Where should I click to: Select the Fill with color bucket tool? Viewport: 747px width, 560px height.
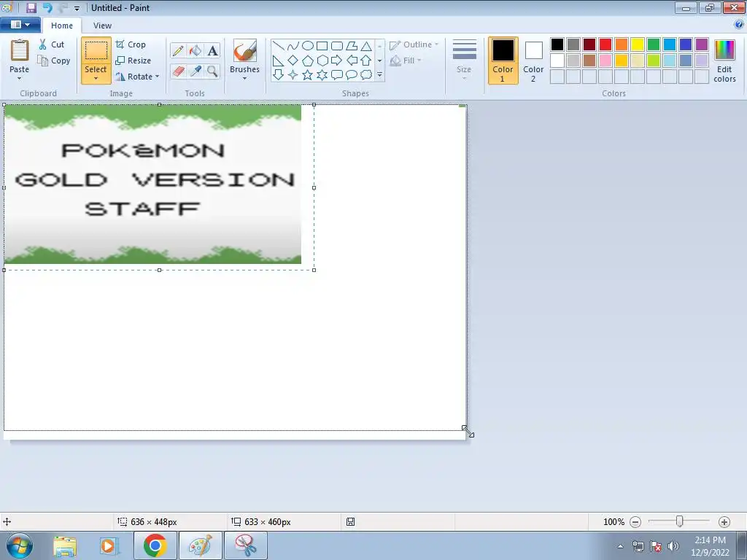point(196,50)
